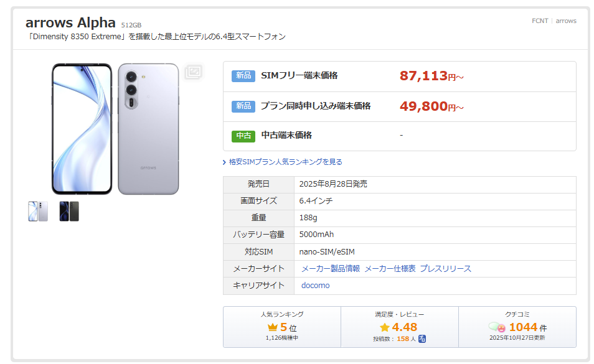Select the black color variant thumbnail
Image resolution: width=594 pixels, height=364 pixels.
tap(69, 212)
